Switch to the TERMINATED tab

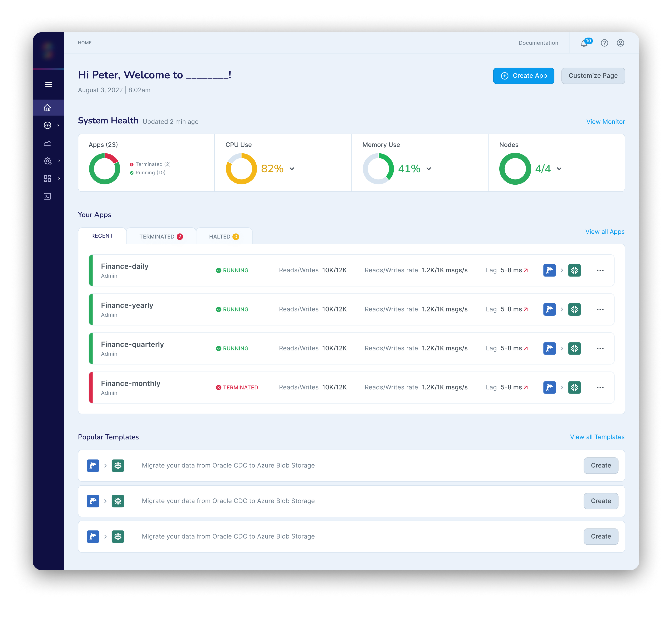pyautogui.click(x=161, y=237)
